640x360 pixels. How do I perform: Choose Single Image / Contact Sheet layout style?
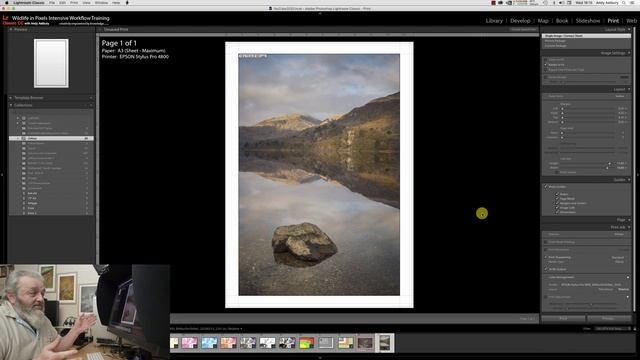point(586,36)
